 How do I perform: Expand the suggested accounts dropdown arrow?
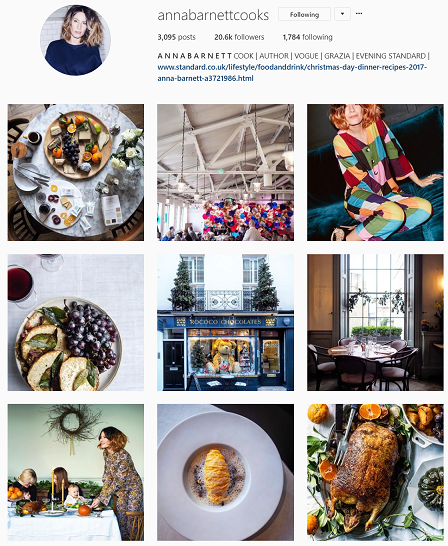[x=342, y=14]
